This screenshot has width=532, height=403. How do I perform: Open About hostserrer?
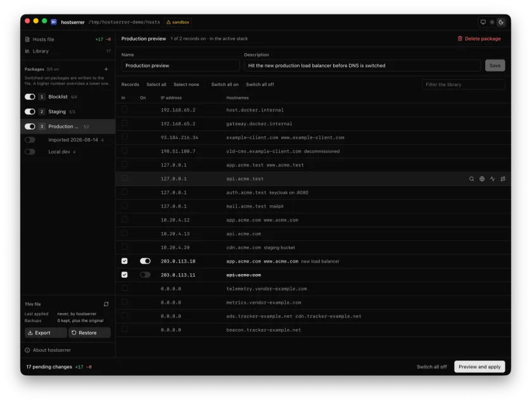click(x=51, y=350)
